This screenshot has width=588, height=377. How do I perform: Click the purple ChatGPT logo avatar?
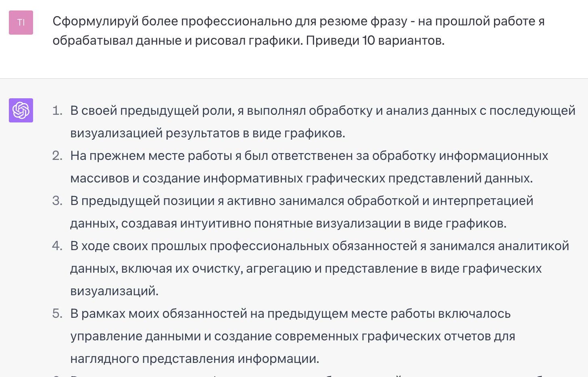pos(21,110)
